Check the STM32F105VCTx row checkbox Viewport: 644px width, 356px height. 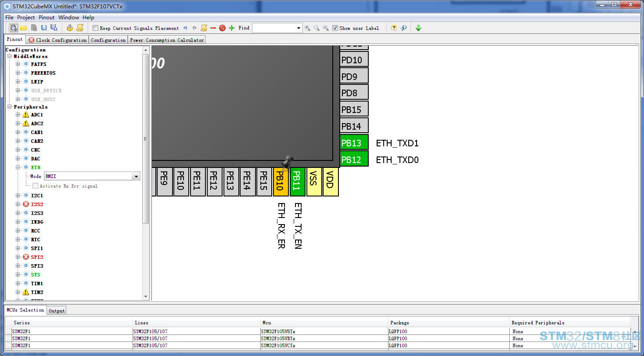click(x=9, y=345)
